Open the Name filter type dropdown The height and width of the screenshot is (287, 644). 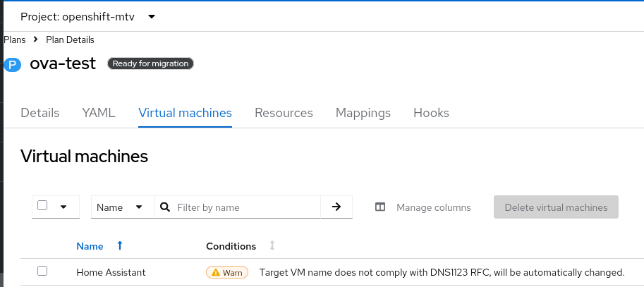[x=120, y=207]
